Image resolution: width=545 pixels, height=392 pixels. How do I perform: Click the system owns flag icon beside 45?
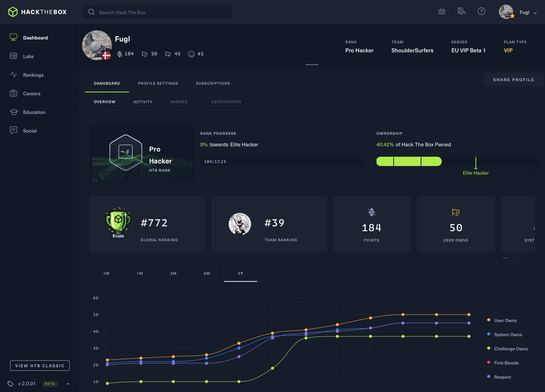click(x=168, y=54)
